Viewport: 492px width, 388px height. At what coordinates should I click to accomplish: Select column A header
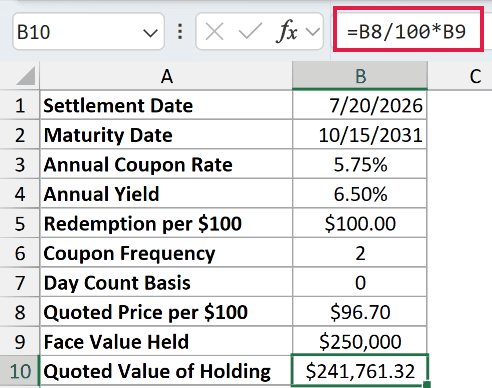(166, 76)
